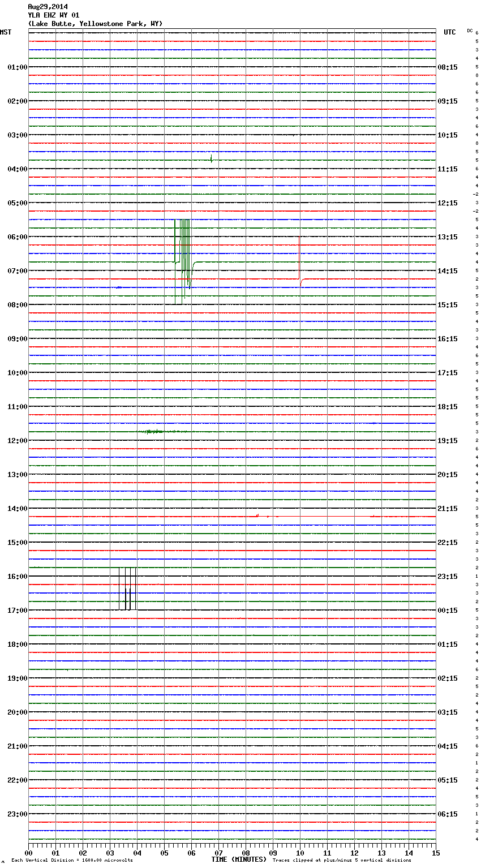Click the 06:15 UTC time label
Viewport: 481px width, 868px height.
coord(448,814)
